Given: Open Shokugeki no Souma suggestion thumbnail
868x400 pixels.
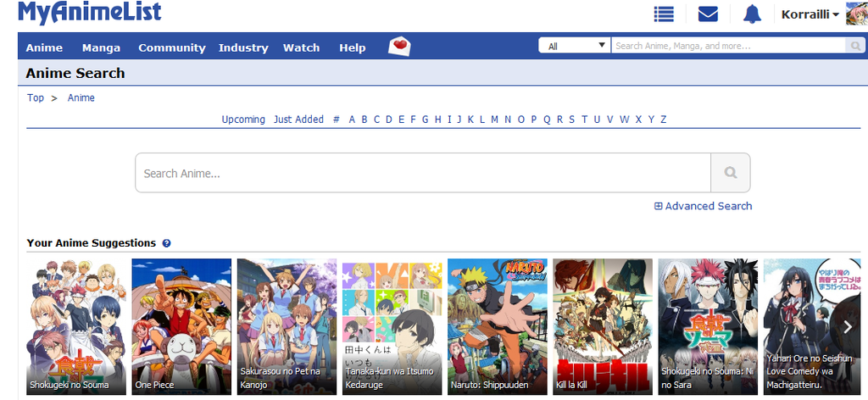Looking at the screenshot, I should tap(76, 327).
